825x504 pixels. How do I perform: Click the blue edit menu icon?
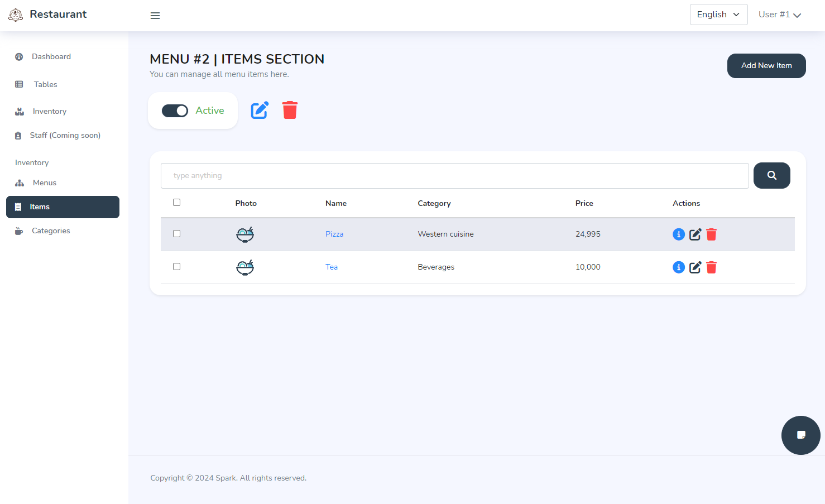(260, 111)
